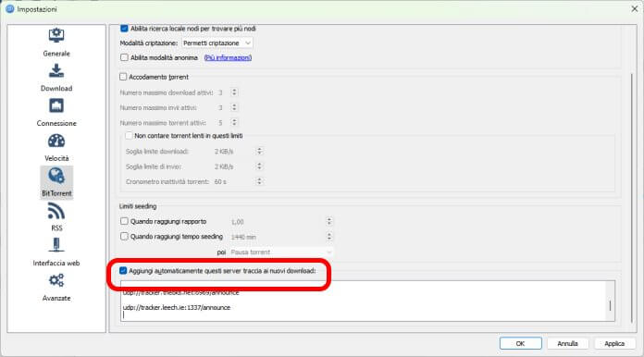This screenshot has height=357, width=644.
Task: Enable Quando raggiungi rapporto checkbox
Action: 124,221
